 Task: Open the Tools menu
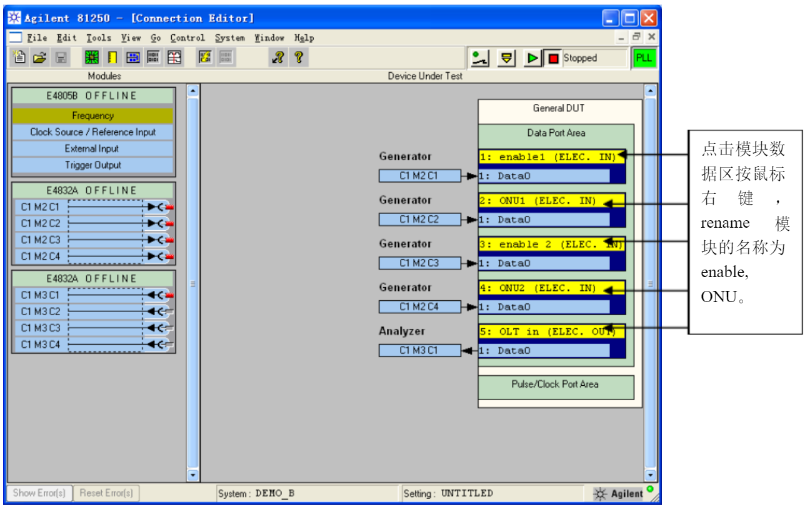tap(99, 38)
